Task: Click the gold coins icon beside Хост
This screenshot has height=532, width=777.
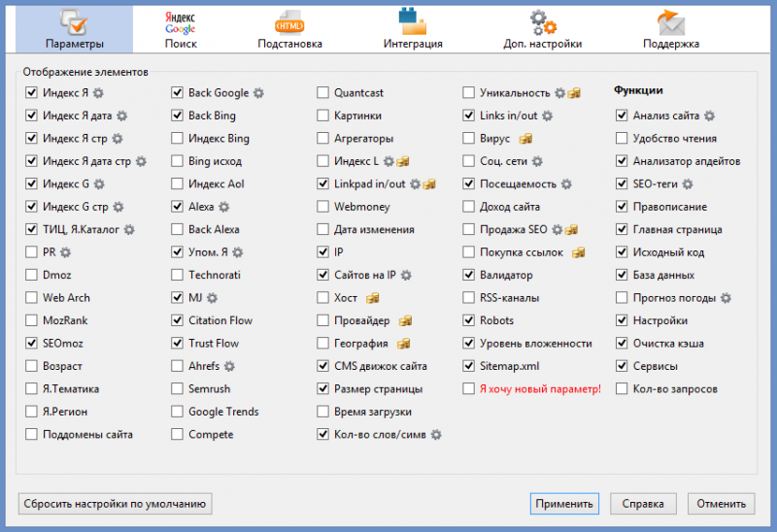Action: (x=372, y=298)
